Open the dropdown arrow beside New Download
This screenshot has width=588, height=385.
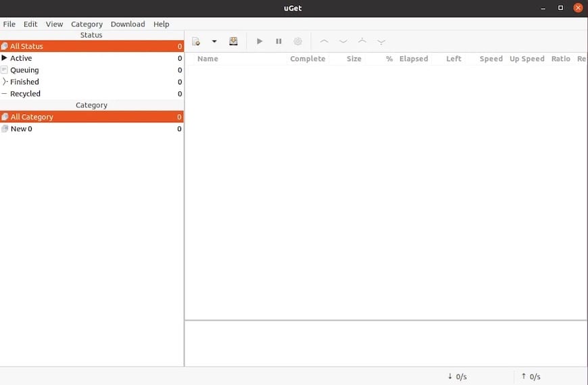coord(214,41)
